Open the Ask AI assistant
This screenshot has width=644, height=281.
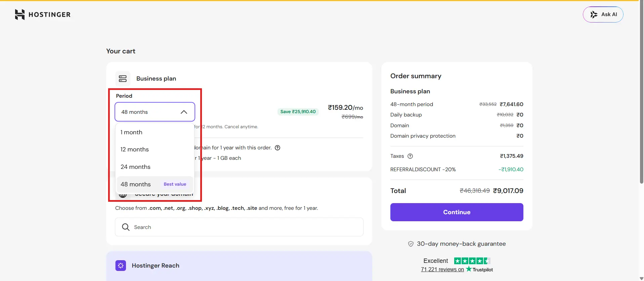tap(603, 14)
